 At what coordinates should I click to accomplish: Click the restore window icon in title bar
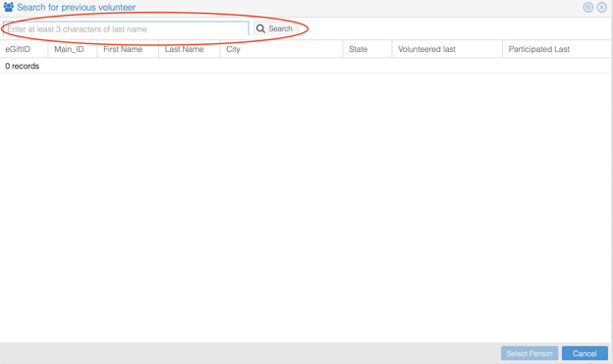[x=588, y=7]
